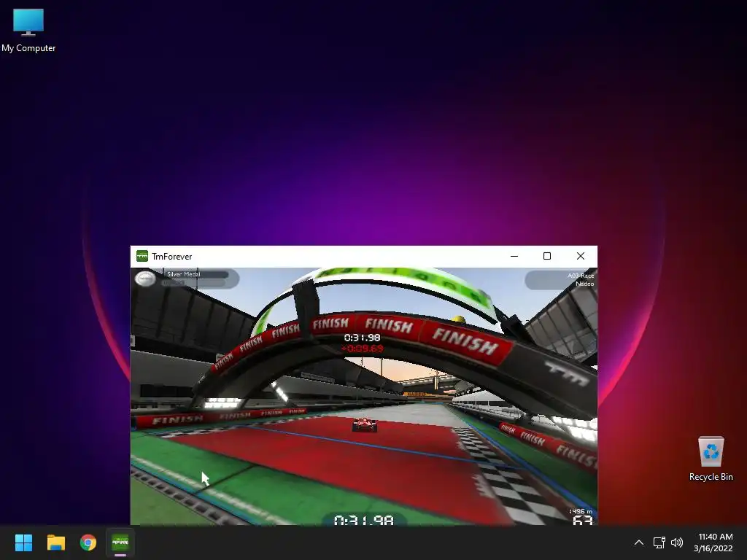Viewport: 747px width, 560px height.
Task: Close the TmForever window
Action: (x=580, y=256)
